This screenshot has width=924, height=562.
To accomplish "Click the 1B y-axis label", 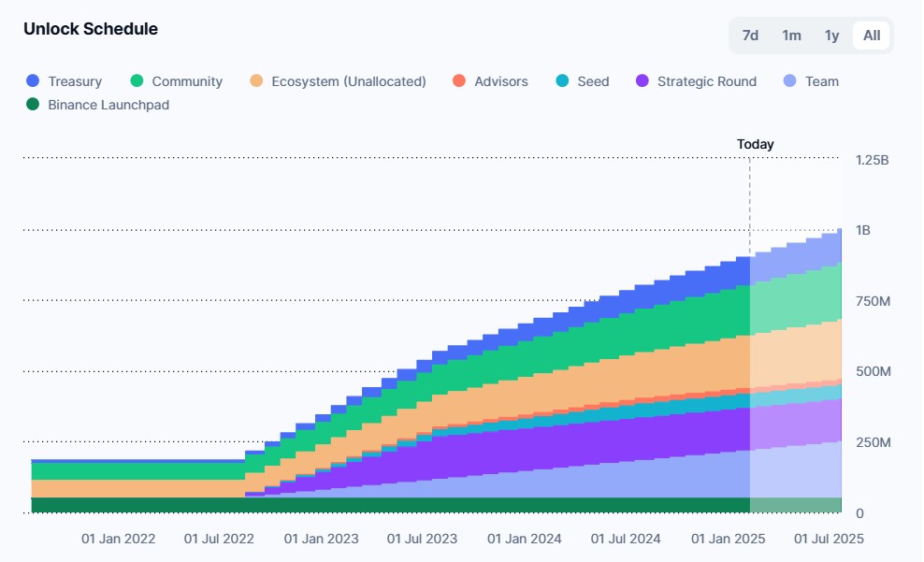I will pyautogui.click(x=862, y=230).
